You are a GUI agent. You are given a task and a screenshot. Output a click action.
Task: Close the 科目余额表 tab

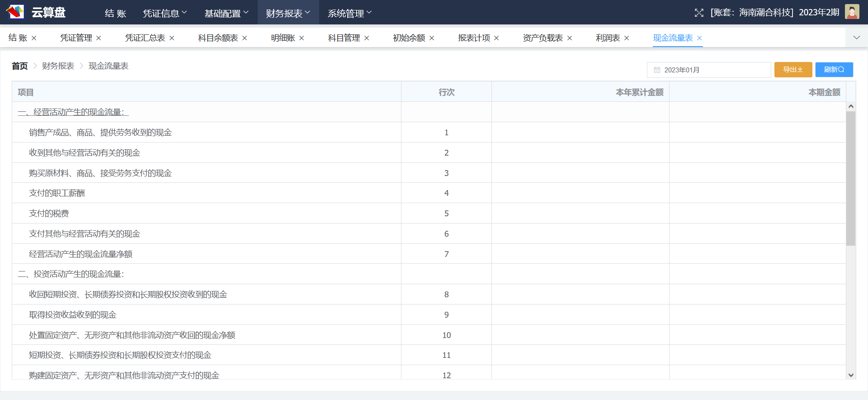click(x=245, y=38)
